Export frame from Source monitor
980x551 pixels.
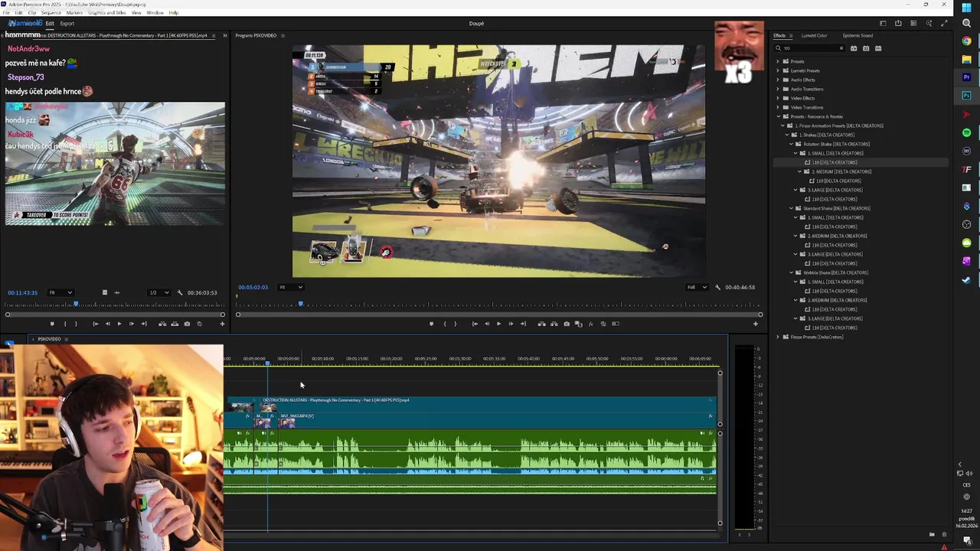(x=187, y=324)
